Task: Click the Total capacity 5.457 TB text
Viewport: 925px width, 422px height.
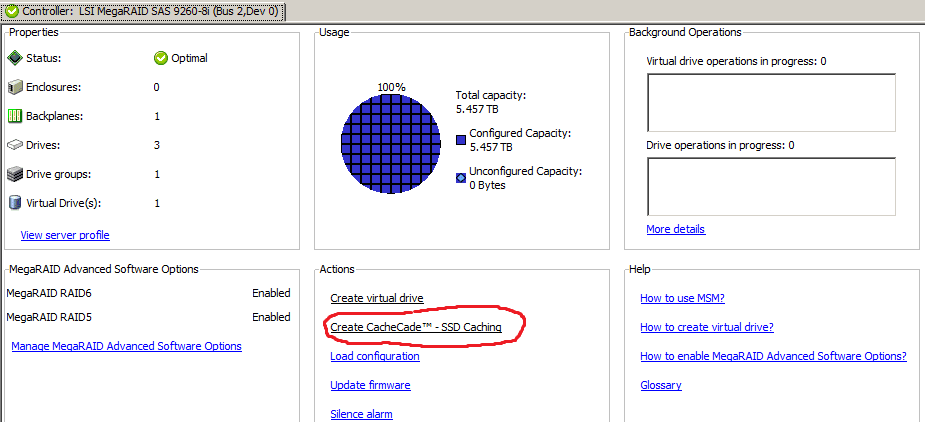Action: tap(491, 102)
